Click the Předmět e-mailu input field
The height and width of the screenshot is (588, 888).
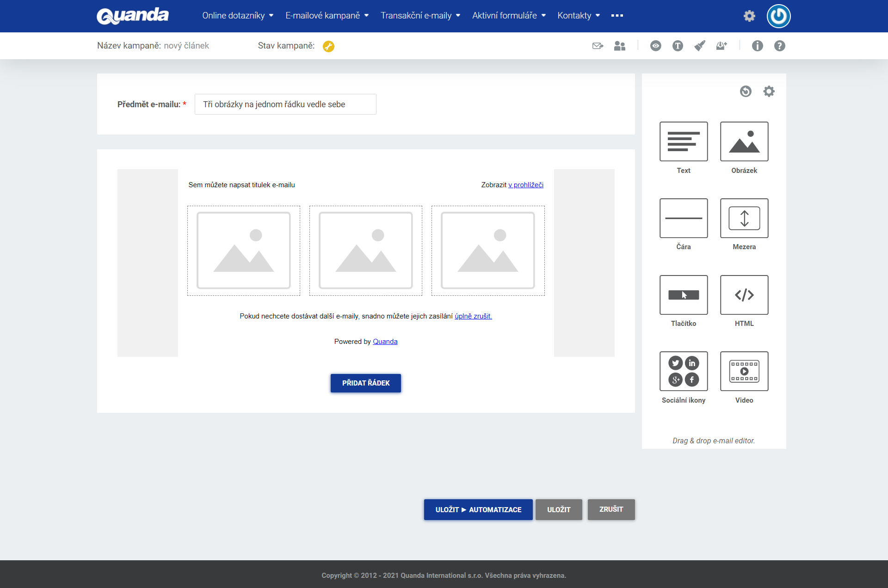pos(285,104)
